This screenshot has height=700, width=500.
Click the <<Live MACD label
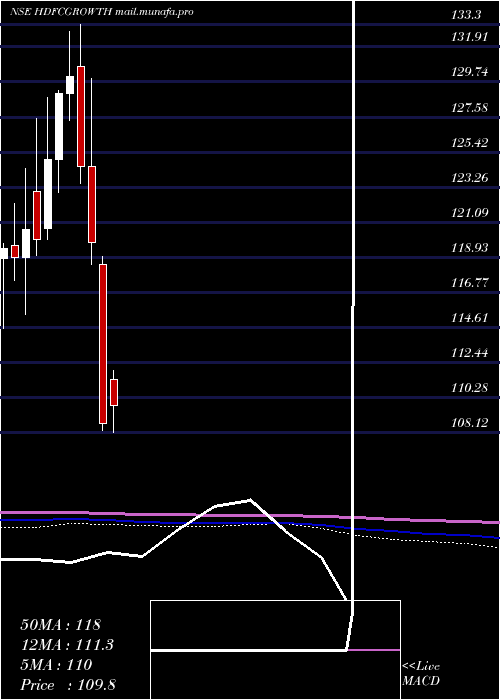421,674
